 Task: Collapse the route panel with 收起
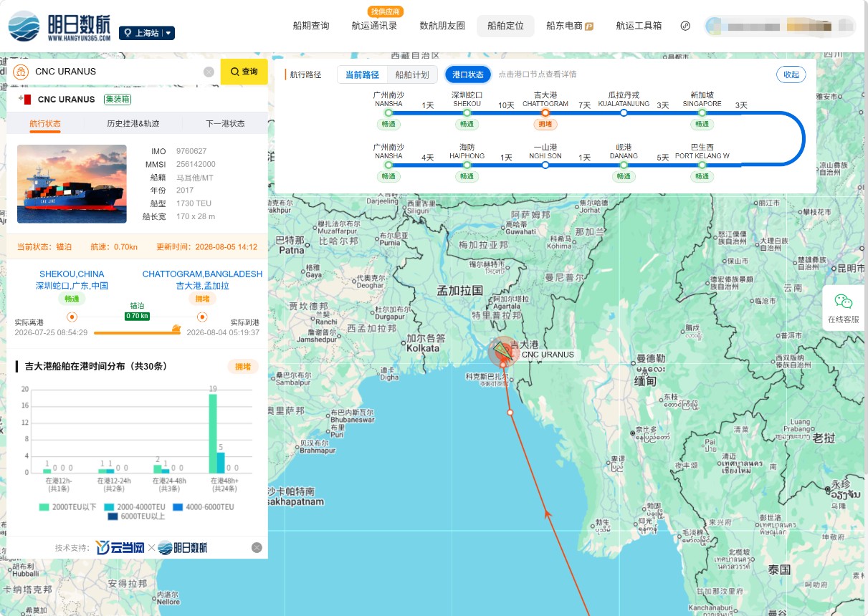pos(791,74)
